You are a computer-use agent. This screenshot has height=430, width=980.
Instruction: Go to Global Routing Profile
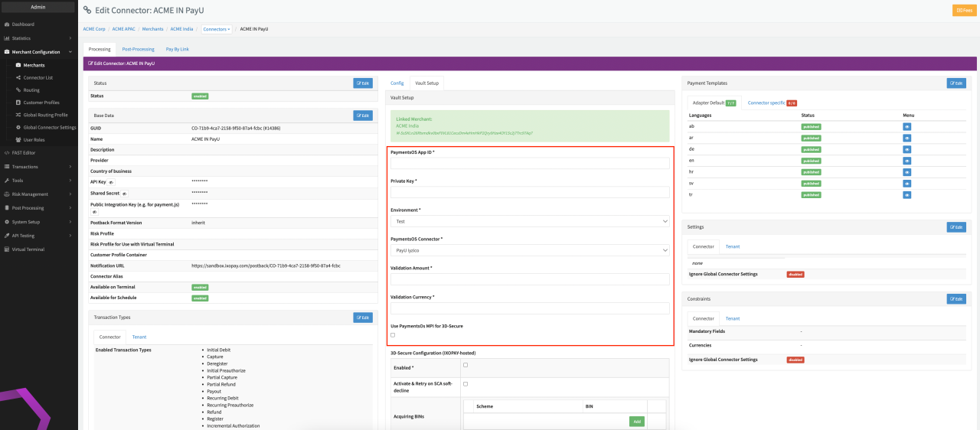click(45, 115)
